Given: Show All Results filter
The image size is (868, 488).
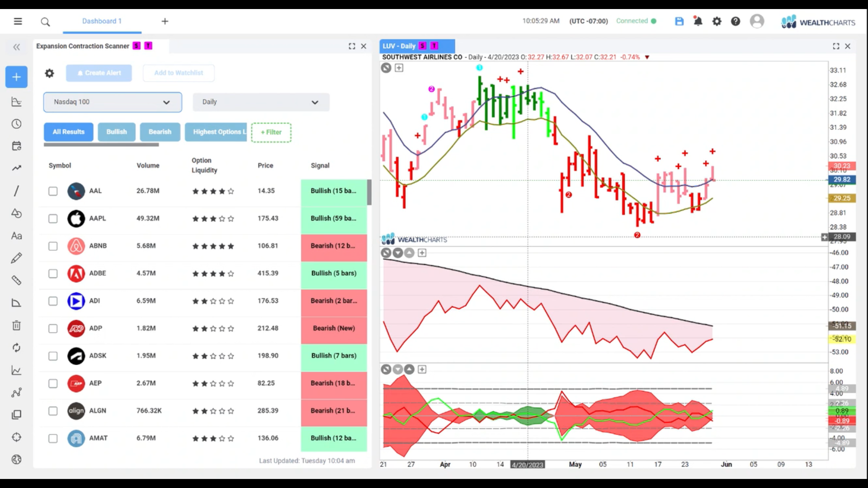Looking at the screenshot, I should coord(69,132).
